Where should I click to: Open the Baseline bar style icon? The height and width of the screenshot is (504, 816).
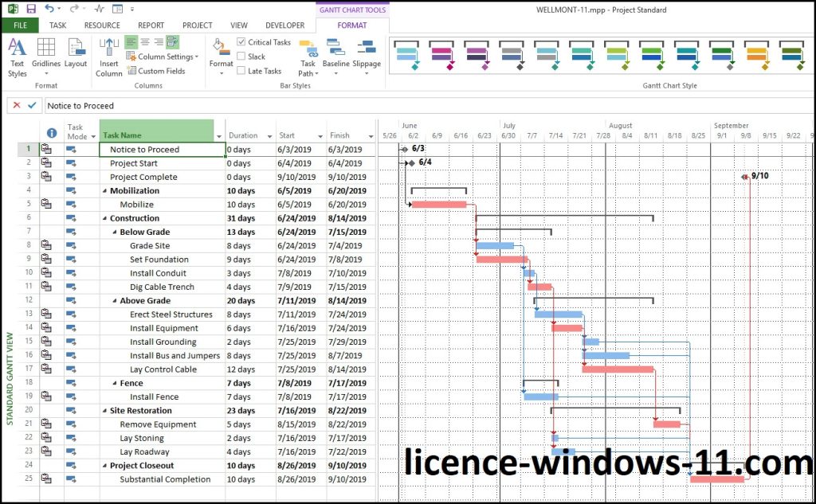pos(335,56)
